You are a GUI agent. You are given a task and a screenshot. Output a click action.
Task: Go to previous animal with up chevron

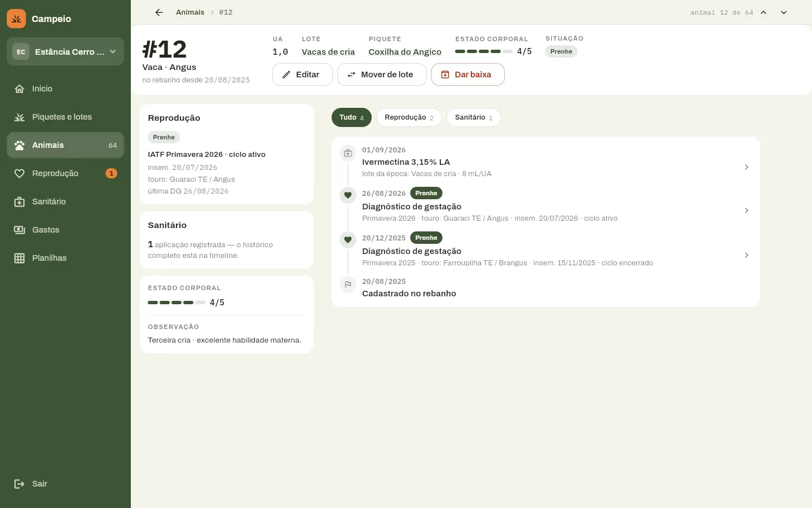point(764,12)
